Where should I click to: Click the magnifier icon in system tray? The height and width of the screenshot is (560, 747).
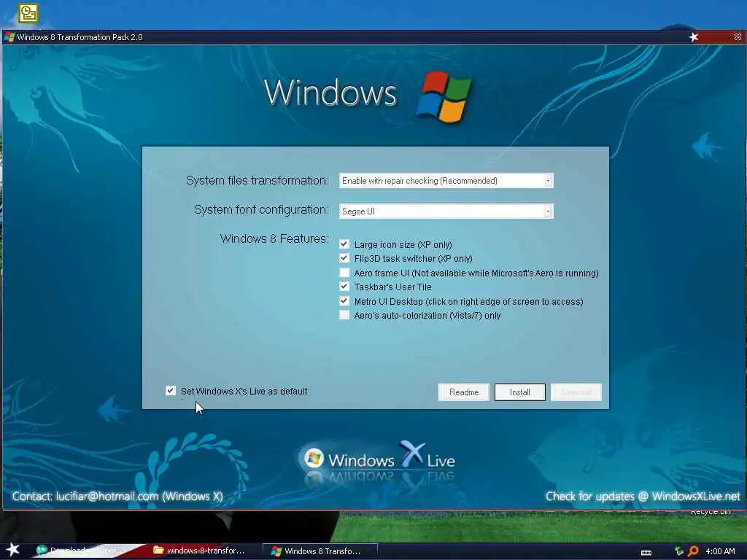(693, 551)
